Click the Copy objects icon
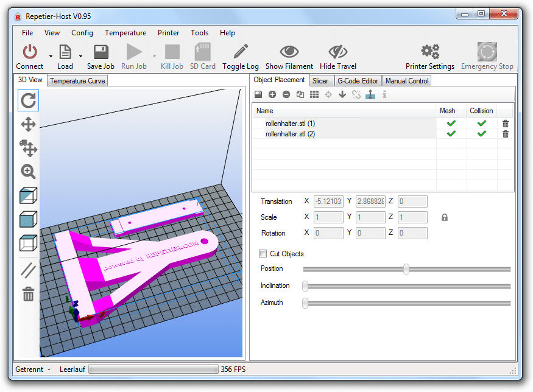The image size is (533, 392). point(300,94)
